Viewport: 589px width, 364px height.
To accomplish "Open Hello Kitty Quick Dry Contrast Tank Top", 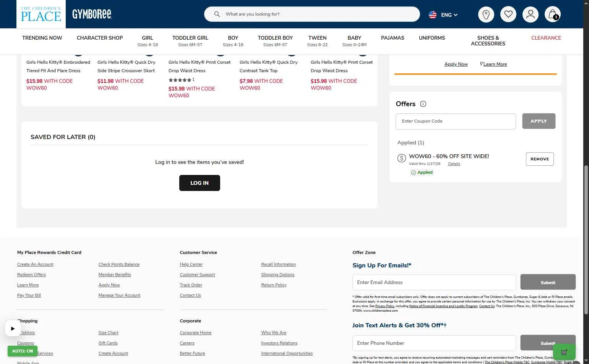I will [269, 66].
